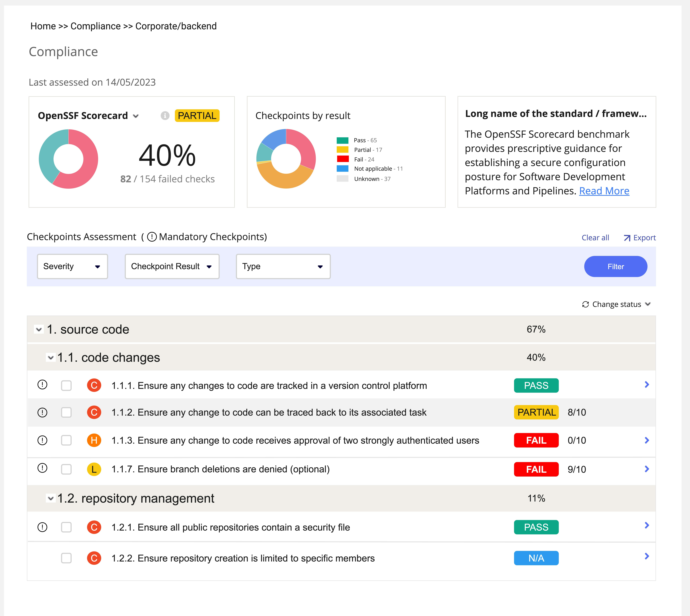This screenshot has width=690, height=616.
Task: Tick checkbox for checkpoint 1.2.2
Action: (66, 558)
